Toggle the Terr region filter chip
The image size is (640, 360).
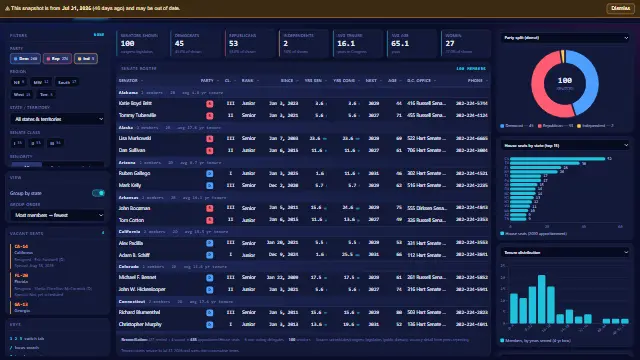click(46, 94)
